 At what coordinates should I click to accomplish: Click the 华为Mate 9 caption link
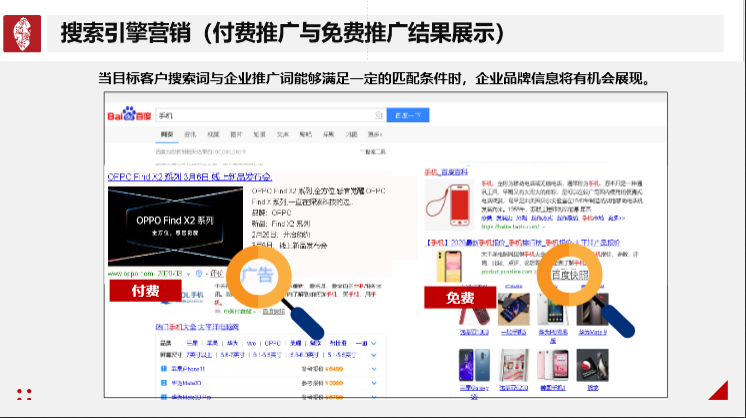[593, 332]
